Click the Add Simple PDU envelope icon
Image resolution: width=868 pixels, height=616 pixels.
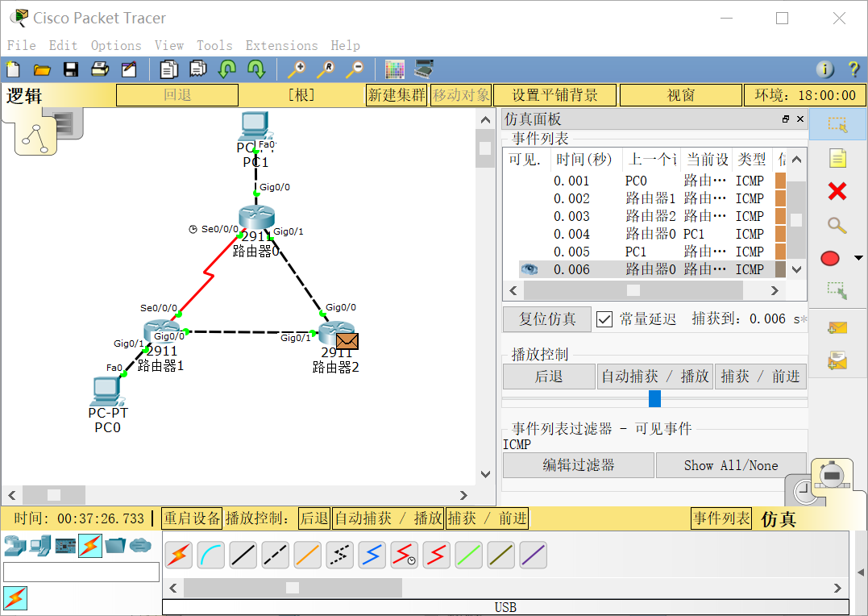click(837, 328)
